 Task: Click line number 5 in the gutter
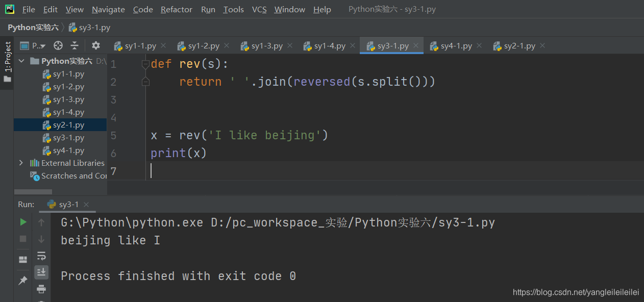(x=113, y=135)
